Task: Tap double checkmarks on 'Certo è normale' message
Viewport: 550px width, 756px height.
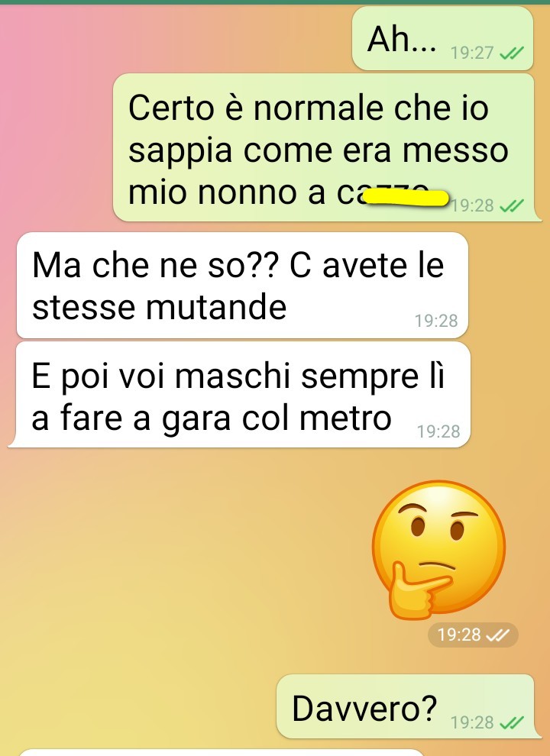Action: 512,206
